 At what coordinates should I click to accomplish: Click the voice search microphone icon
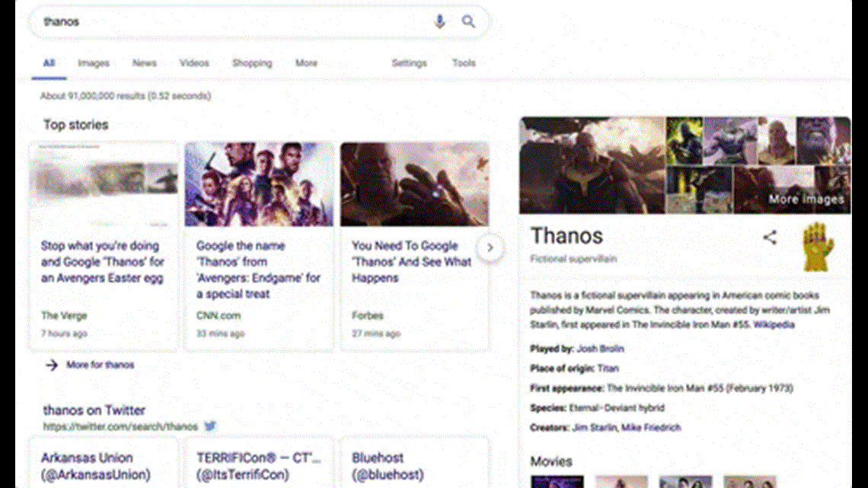439,21
